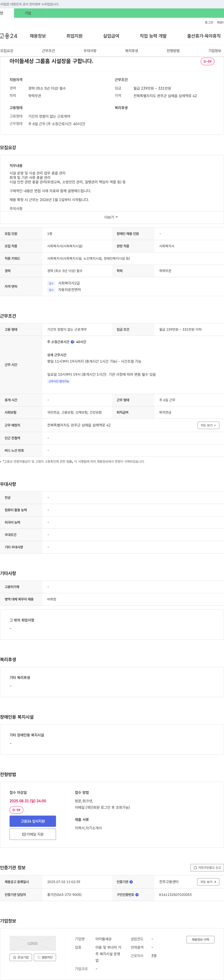Screen dimensions: 224x980
Task: Click the info icon beside 인증기관
Action: pyautogui.click(x=131, y=882)
